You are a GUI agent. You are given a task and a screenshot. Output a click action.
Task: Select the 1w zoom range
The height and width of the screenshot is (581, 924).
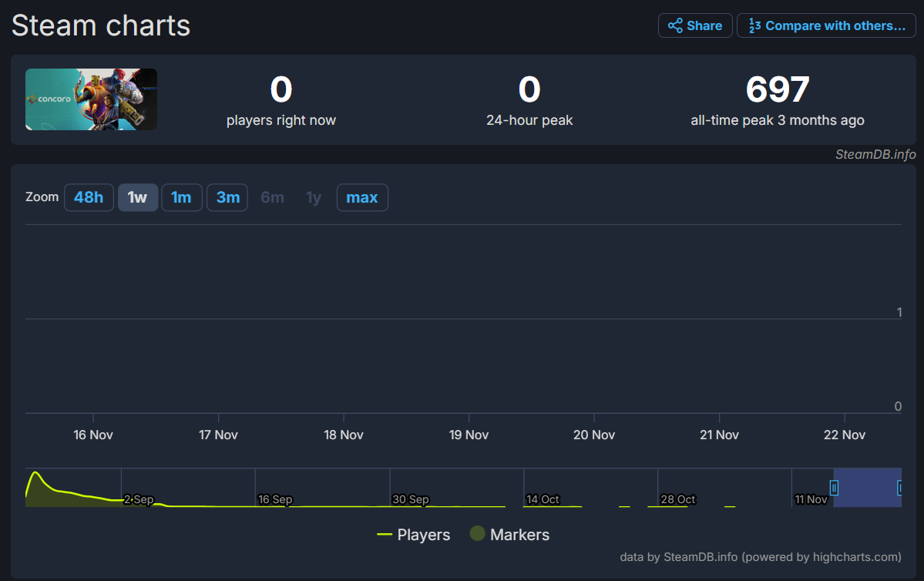[x=137, y=197]
